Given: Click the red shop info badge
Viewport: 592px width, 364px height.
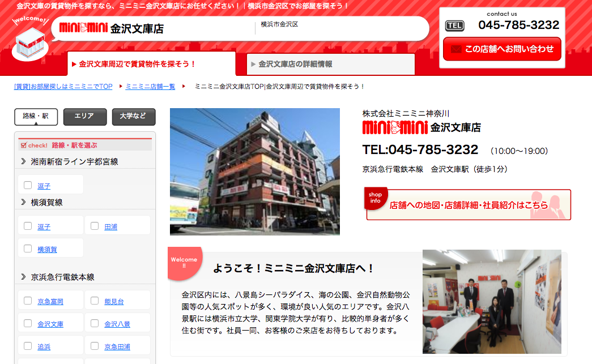Looking at the screenshot, I should pos(375,198).
